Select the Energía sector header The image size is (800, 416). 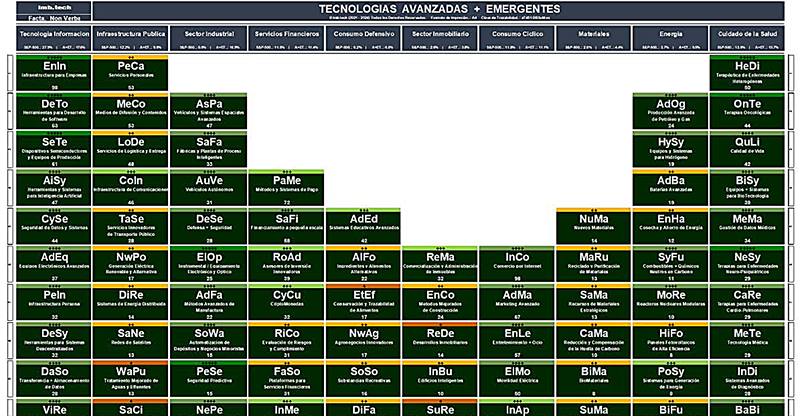pyautogui.click(x=671, y=33)
